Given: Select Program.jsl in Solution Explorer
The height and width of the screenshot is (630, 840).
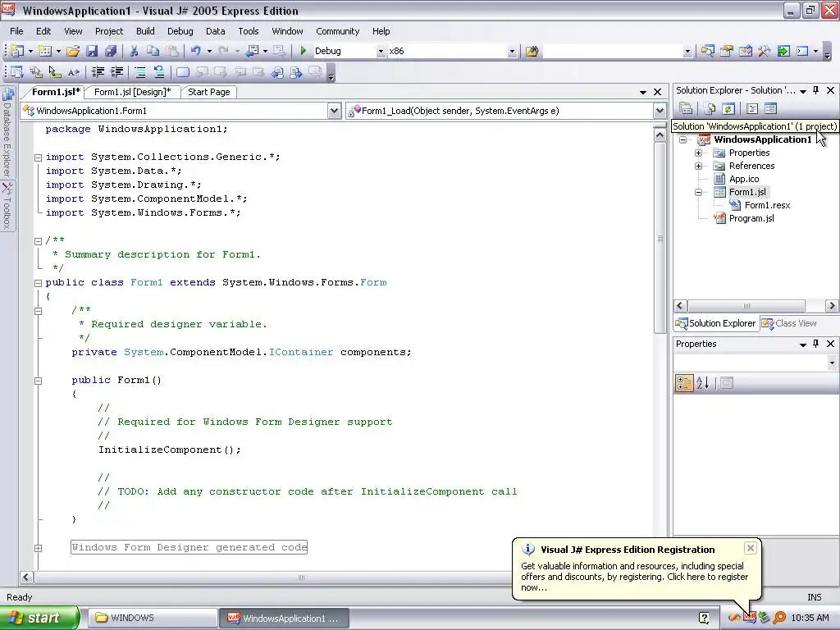Looking at the screenshot, I should [751, 218].
